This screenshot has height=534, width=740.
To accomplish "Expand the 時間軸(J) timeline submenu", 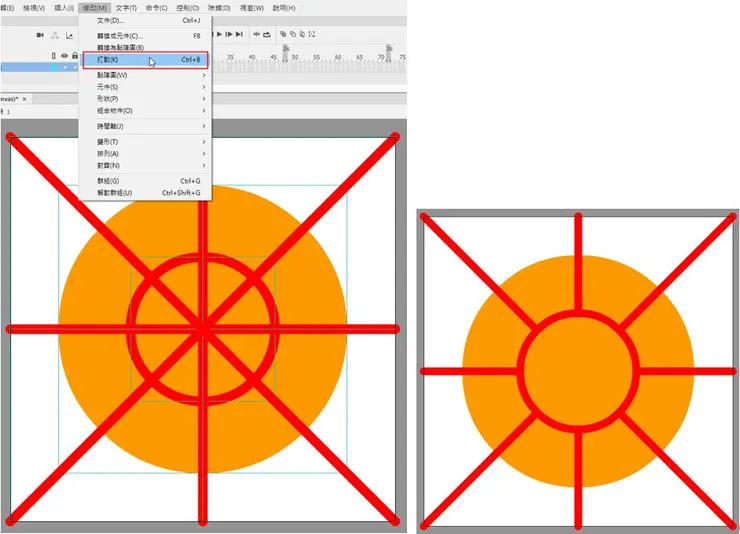I will (x=145, y=126).
